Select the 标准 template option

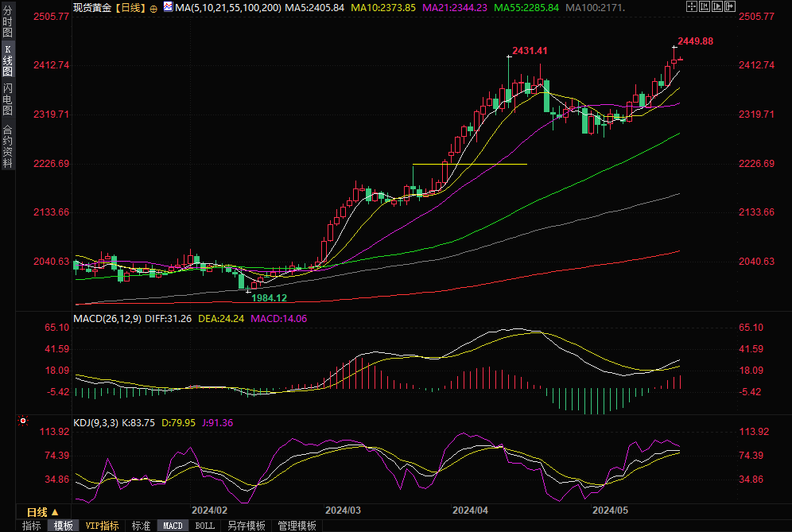pos(141,526)
